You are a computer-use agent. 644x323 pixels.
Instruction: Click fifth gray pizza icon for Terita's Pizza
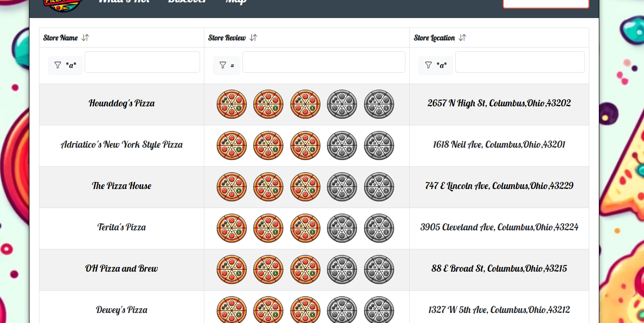(x=379, y=228)
